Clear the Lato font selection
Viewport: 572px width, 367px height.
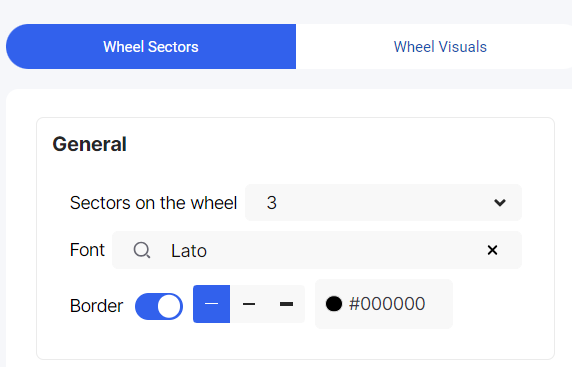[492, 250]
